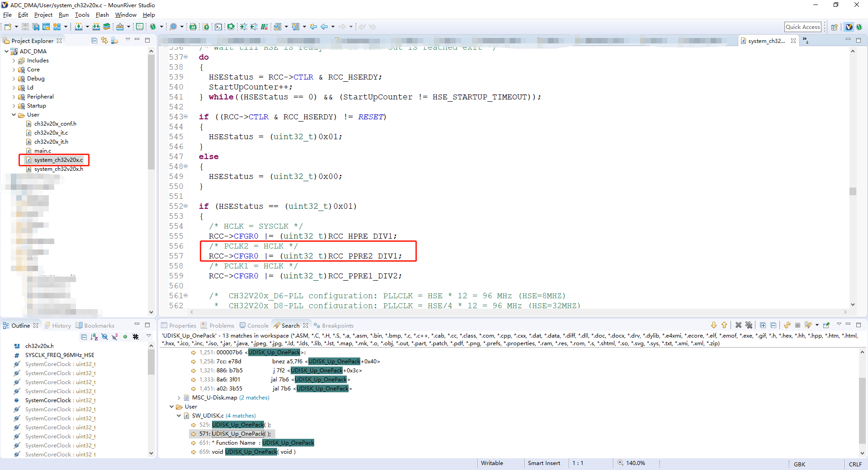The width and height of the screenshot is (868, 470).
Task: Open the Flash menu
Action: pos(102,14)
